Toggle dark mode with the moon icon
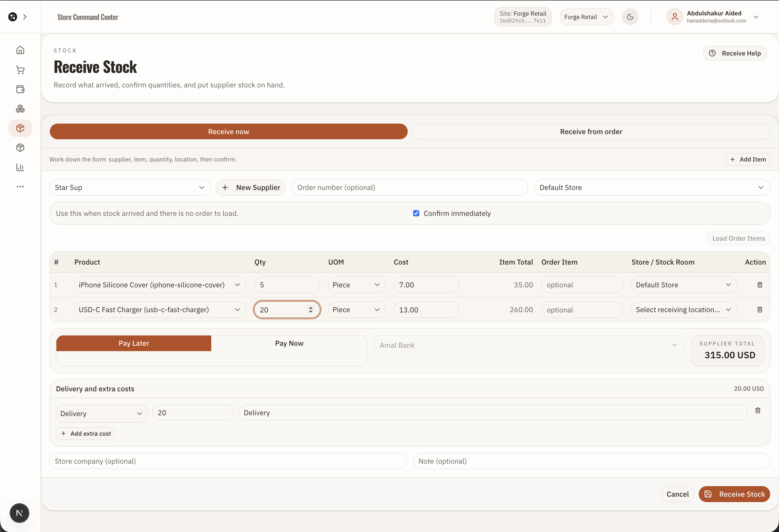 630,17
